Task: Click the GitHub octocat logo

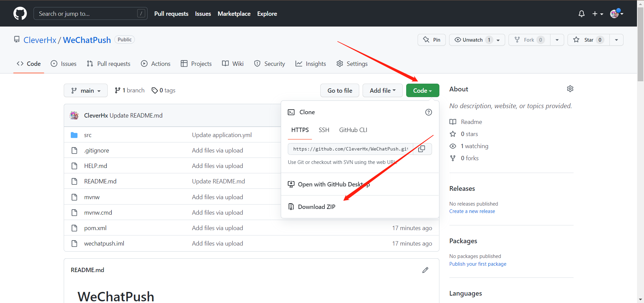Action: pos(20,13)
